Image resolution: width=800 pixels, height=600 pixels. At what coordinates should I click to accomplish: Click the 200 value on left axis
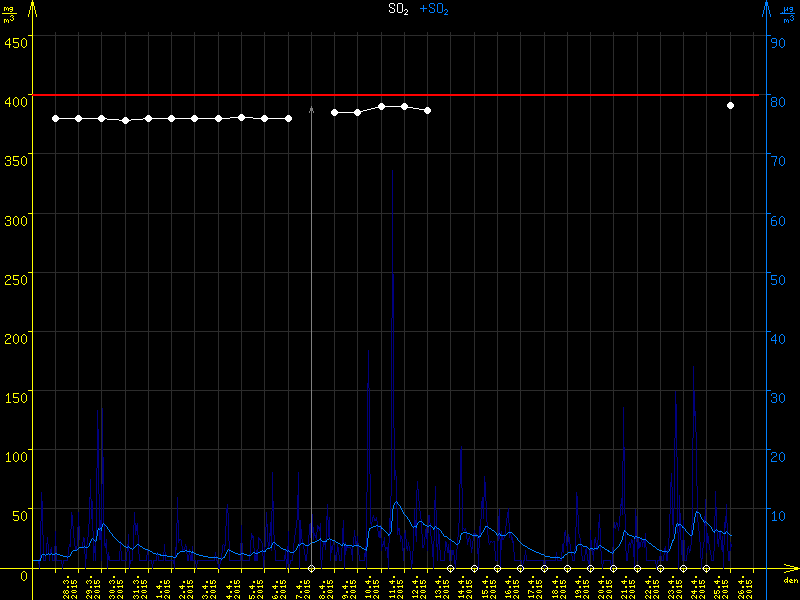click(x=15, y=338)
